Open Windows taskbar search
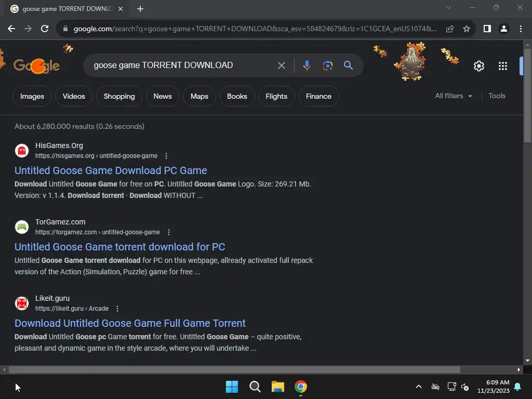Image resolution: width=532 pixels, height=399 pixels. click(x=255, y=387)
